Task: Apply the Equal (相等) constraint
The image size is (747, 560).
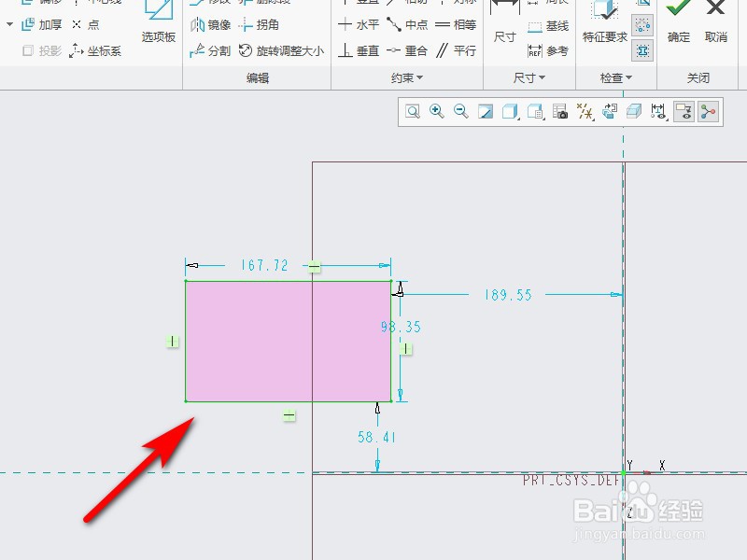Action: (456, 25)
